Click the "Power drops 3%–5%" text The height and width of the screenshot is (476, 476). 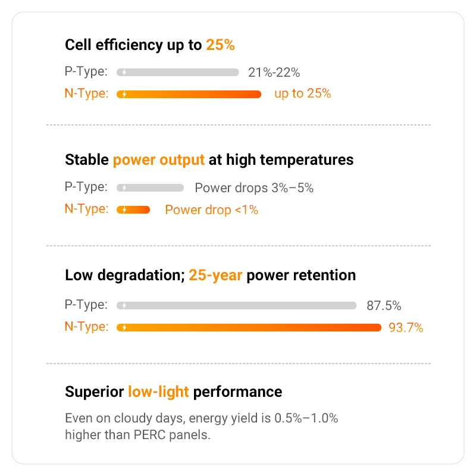[254, 188]
